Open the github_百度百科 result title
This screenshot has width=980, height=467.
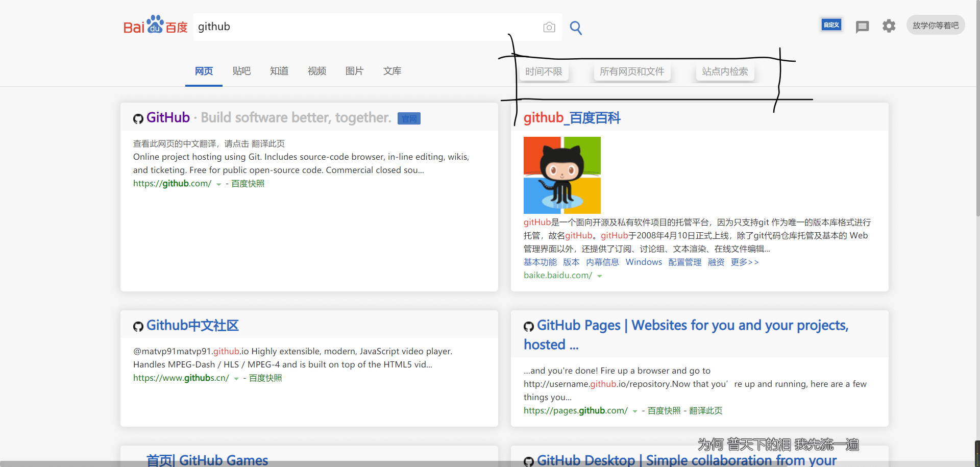[572, 118]
